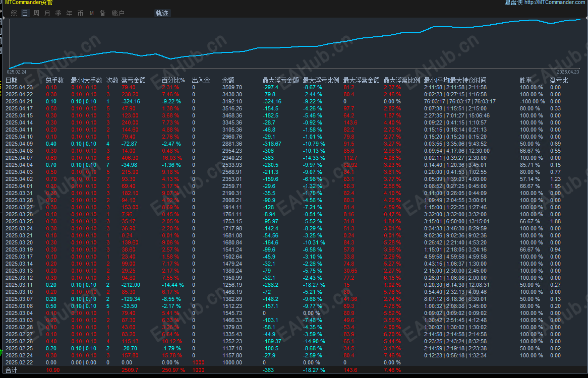Select the 2025.03.07 date cell
588x378 pixels.
[19, 299]
